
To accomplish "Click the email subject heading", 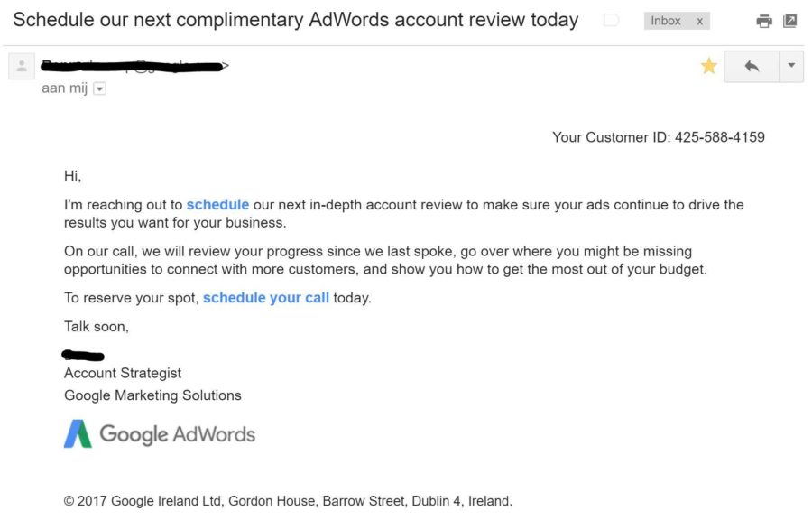I will tap(296, 20).
